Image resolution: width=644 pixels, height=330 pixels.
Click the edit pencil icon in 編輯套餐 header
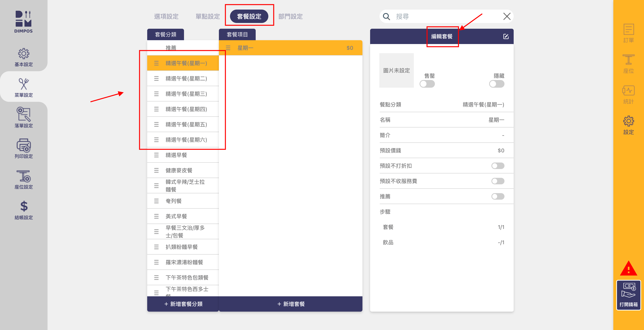pos(506,36)
